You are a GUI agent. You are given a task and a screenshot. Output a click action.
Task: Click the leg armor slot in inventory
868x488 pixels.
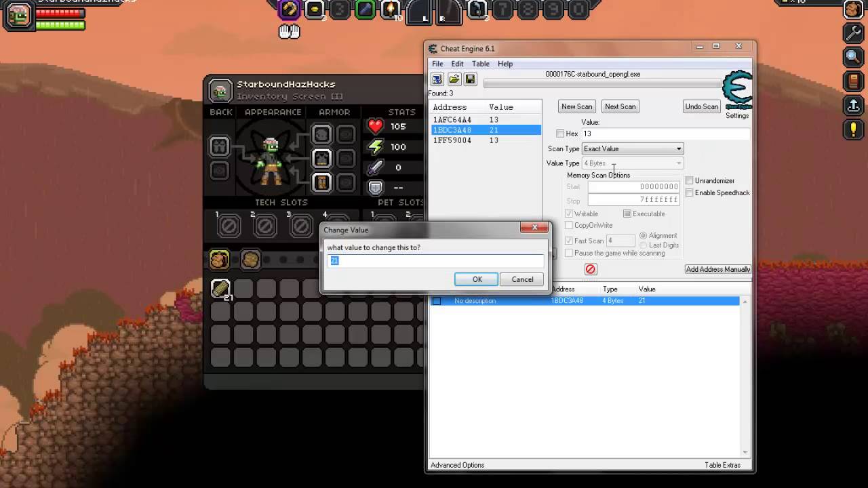pos(322,183)
